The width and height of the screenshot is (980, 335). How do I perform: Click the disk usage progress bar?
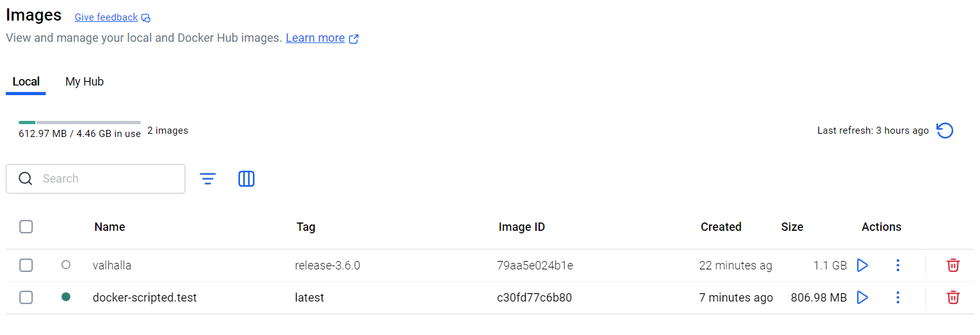coord(80,122)
